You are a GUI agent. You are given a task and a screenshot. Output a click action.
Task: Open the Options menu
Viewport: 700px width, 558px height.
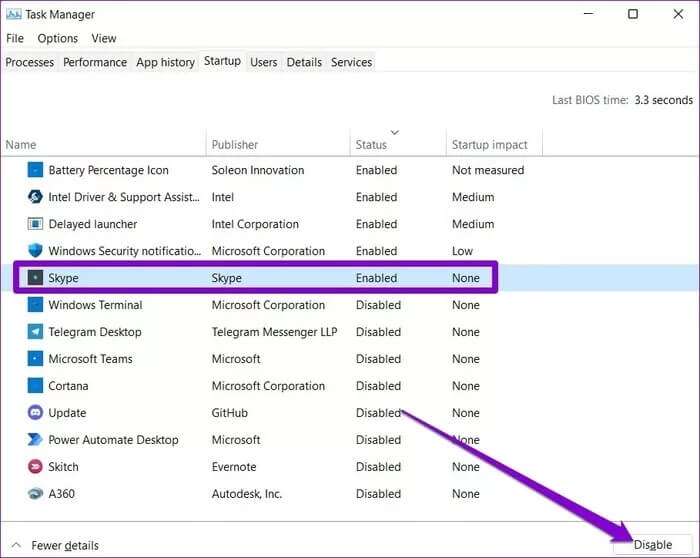pyautogui.click(x=58, y=38)
